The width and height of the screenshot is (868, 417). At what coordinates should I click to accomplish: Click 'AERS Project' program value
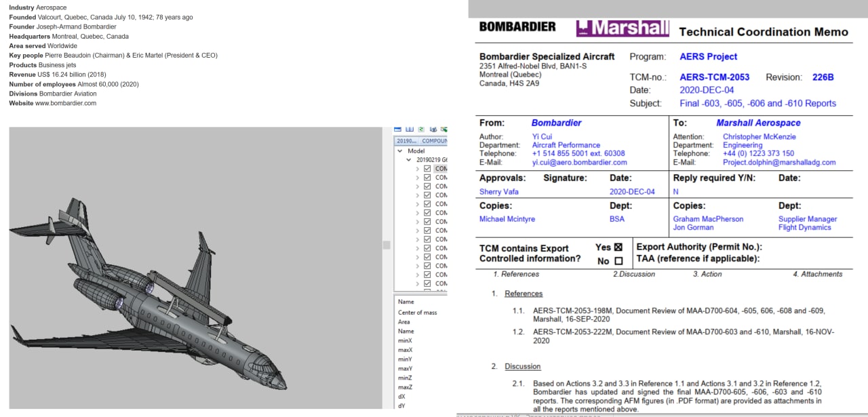pos(708,56)
